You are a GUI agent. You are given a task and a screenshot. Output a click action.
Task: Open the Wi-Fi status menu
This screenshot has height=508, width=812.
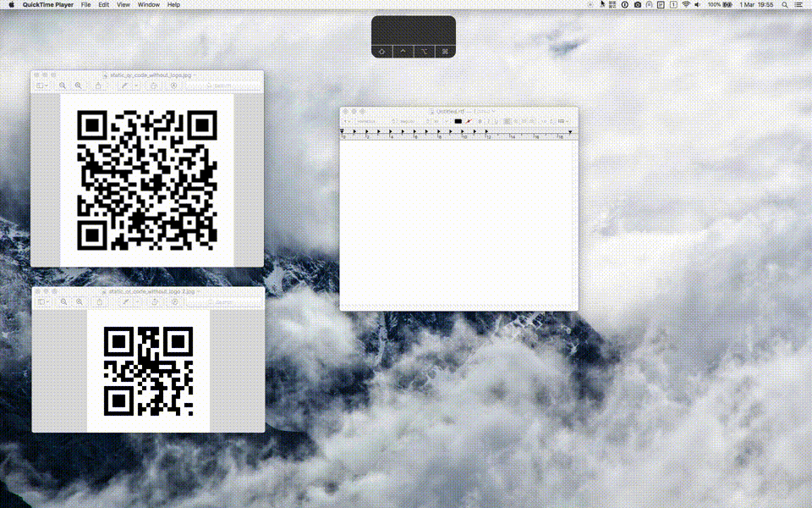(x=686, y=5)
